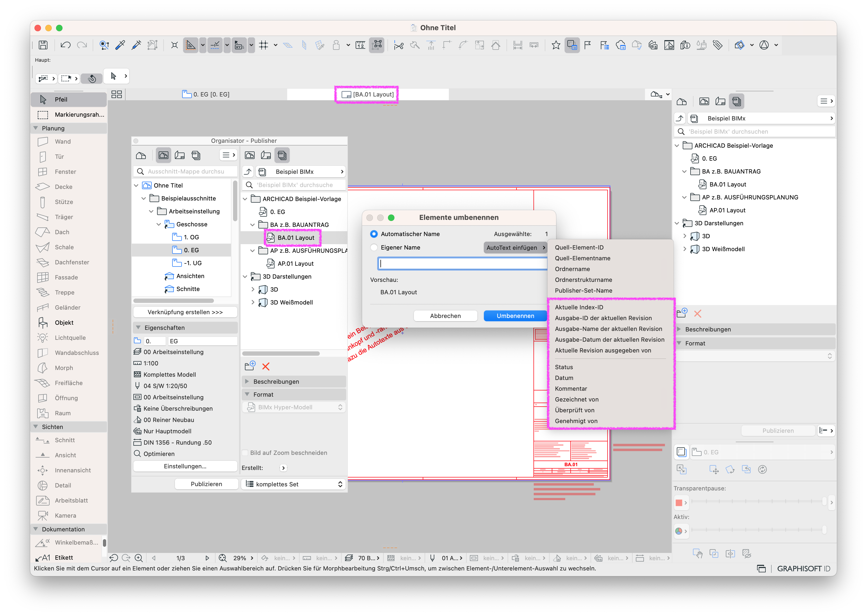Viewport: 867px width, 616px height.
Task: Click the Abbrechen button
Action: point(445,316)
